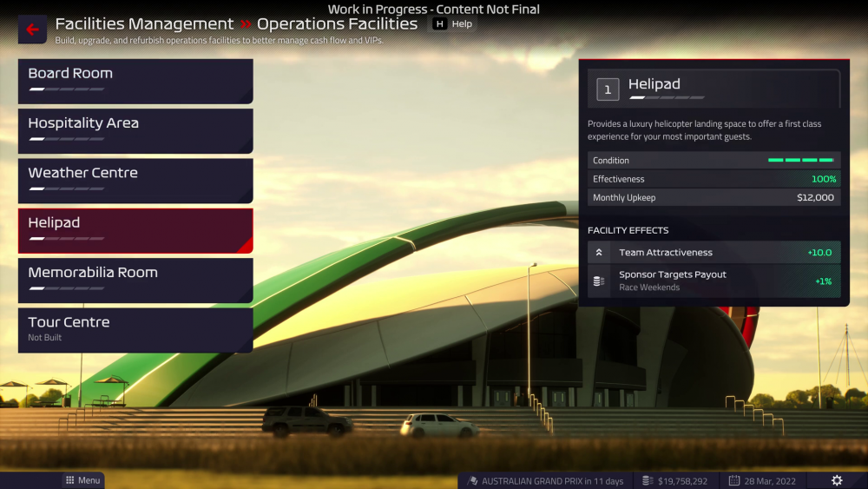Click the calendar icon beside 28 Mar, 2022
This screenshot has height=489, width=868.
click(x=734, y=480)
